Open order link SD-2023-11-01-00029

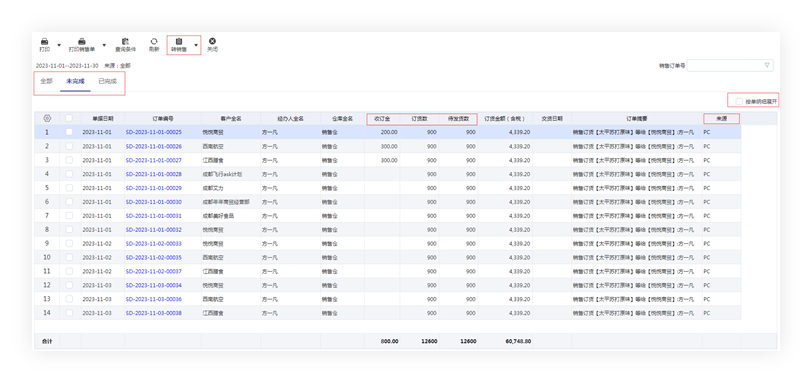click(154, 188)
